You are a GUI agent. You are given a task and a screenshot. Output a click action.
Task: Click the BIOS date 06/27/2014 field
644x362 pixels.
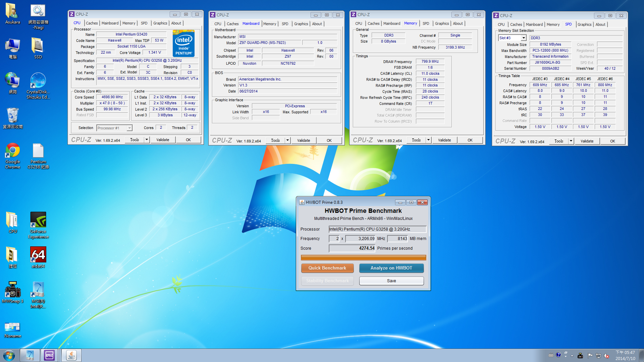point(287,91)
